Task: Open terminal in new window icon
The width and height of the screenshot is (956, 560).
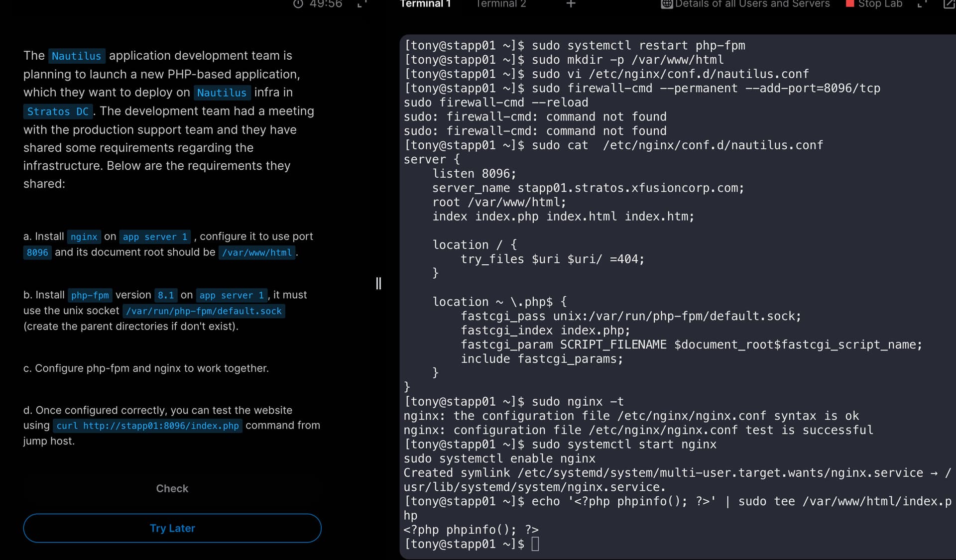Action: pyautogui.click(x=949, y=4)
